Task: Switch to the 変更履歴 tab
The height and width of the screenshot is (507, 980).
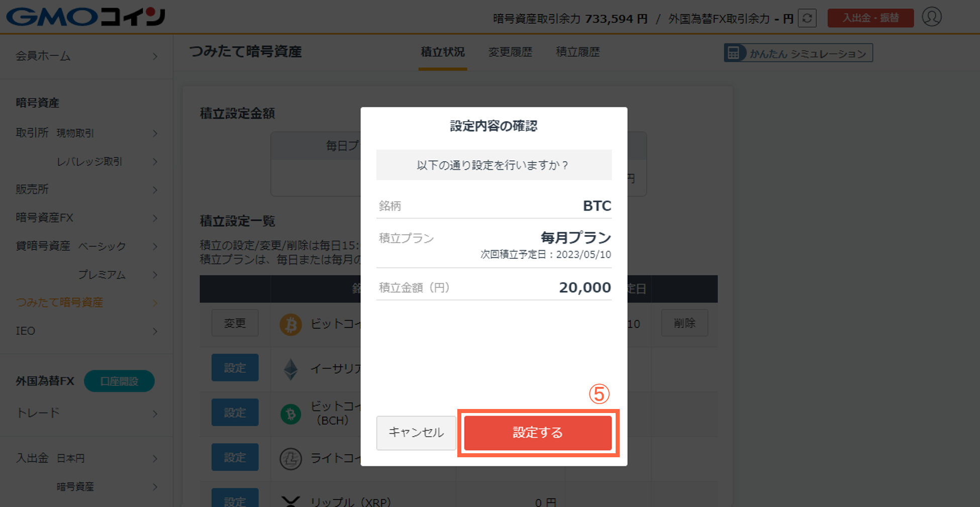Action: point(510,52)
